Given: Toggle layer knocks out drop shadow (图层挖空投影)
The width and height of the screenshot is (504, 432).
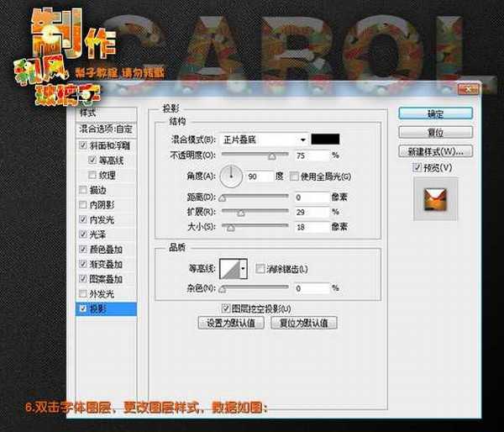Looking at the screenshot, I should point(224,308).
